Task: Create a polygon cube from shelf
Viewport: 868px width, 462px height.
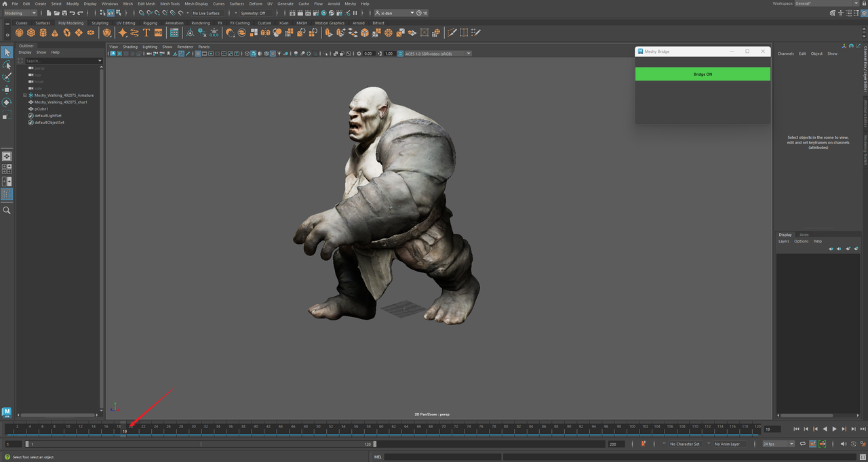Action: coord(31,33)
